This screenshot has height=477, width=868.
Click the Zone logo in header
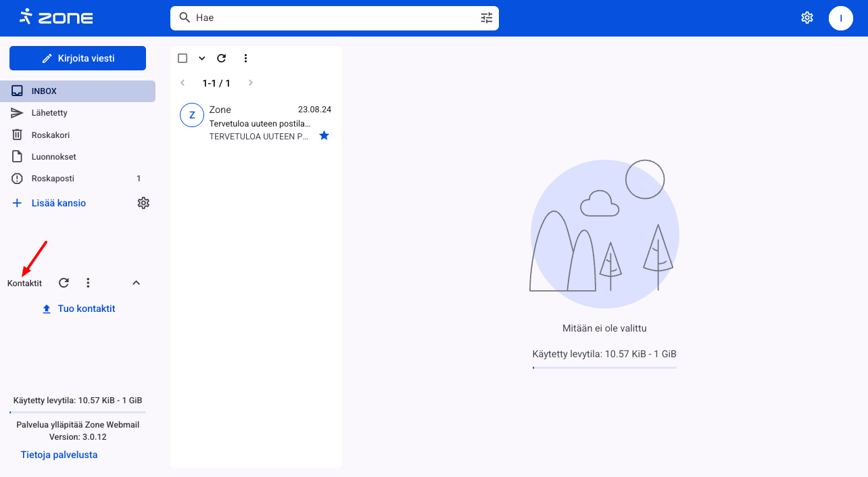point(56,18)
